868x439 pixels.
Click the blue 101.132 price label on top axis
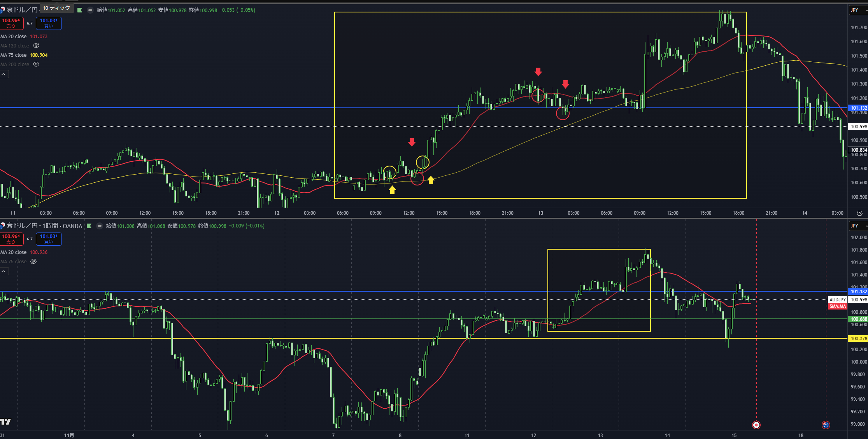[858, 108]
